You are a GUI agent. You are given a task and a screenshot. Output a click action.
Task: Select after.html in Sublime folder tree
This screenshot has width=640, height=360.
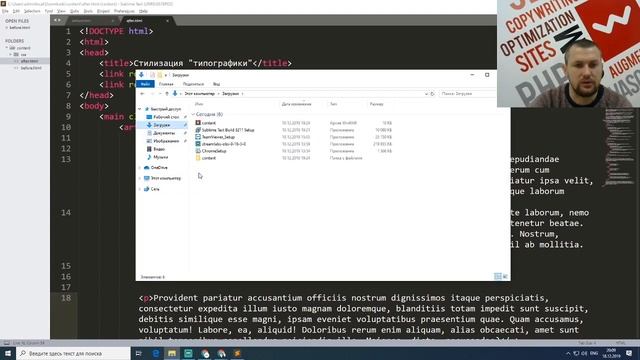point(29,61)
